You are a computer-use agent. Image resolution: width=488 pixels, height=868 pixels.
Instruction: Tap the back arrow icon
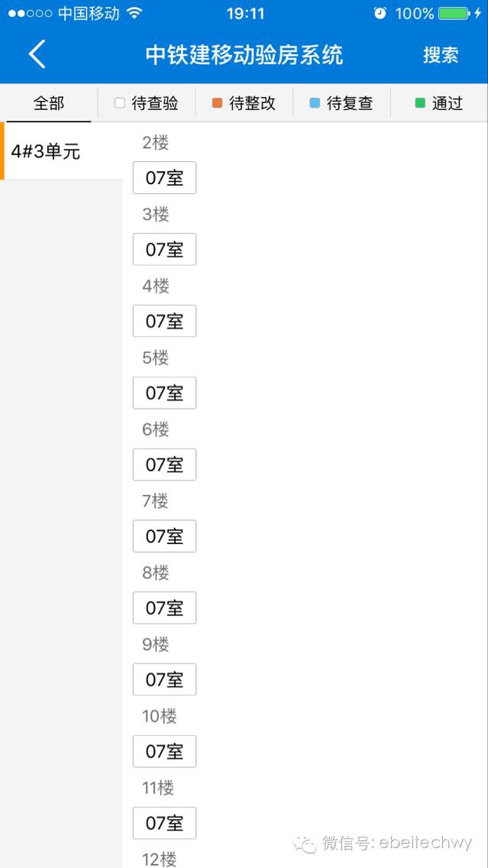point(37,54)
